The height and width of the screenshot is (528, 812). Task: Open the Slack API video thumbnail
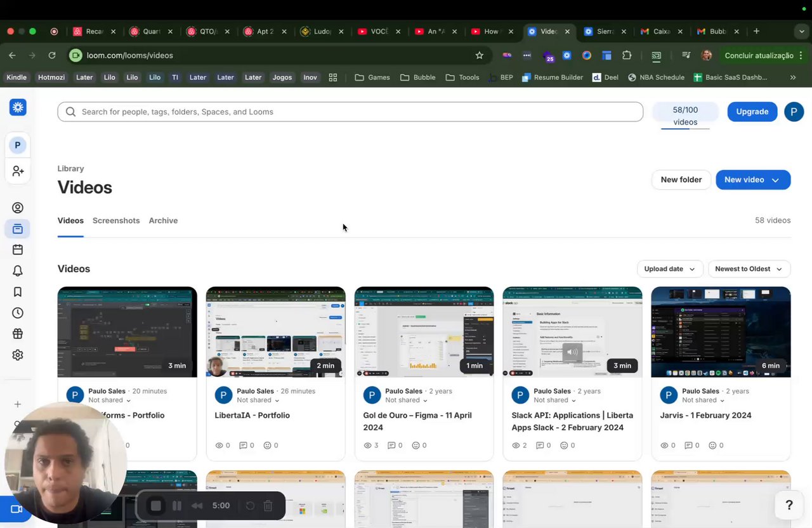(x=572, y=332)
